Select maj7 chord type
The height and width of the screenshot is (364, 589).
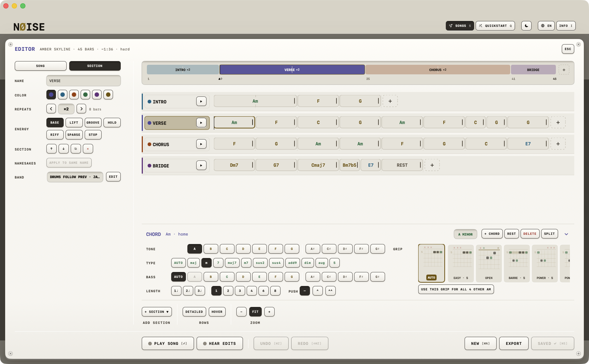(232, 263)
